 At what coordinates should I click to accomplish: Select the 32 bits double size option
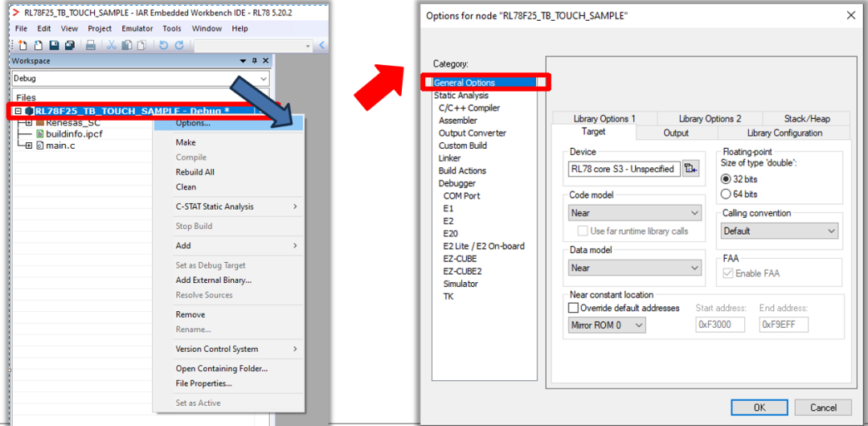point(726,179)
